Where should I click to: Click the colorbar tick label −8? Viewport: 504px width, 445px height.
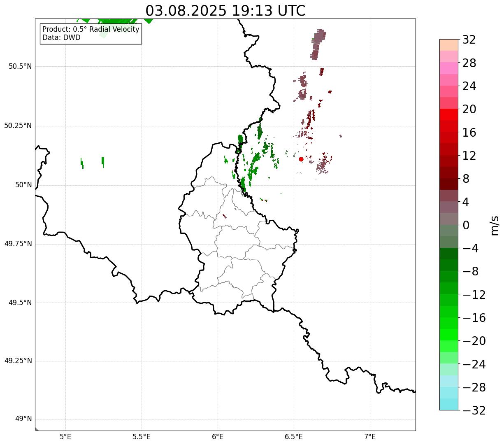point(471,272)
